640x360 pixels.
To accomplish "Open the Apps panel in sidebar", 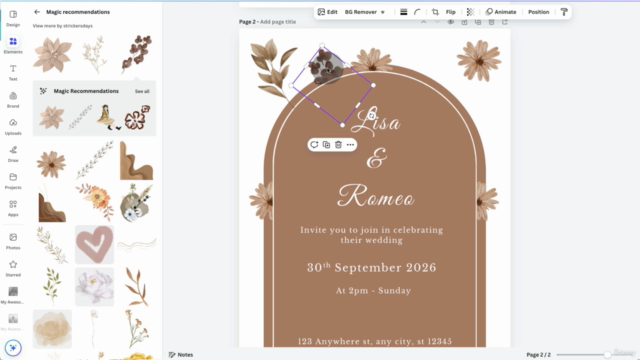I will tap(13, 208).
